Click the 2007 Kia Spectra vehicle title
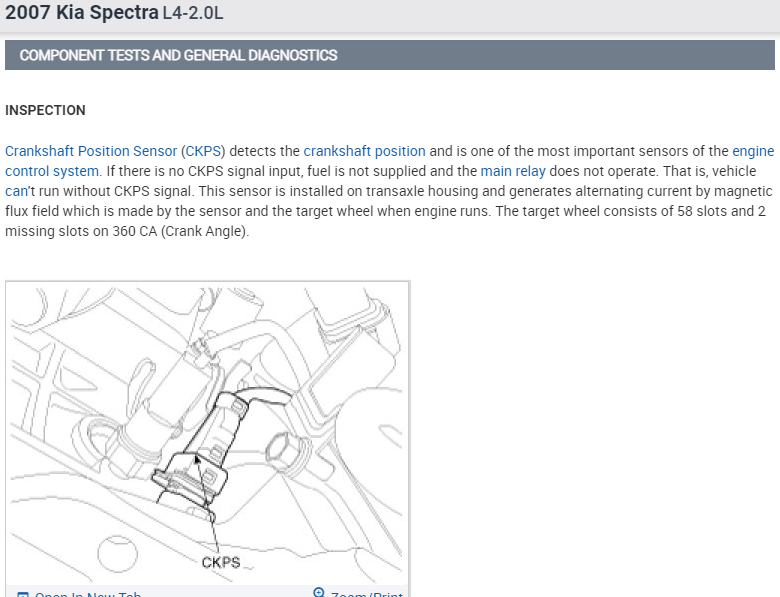Screen dimensions: 780x597 point(82,12)
